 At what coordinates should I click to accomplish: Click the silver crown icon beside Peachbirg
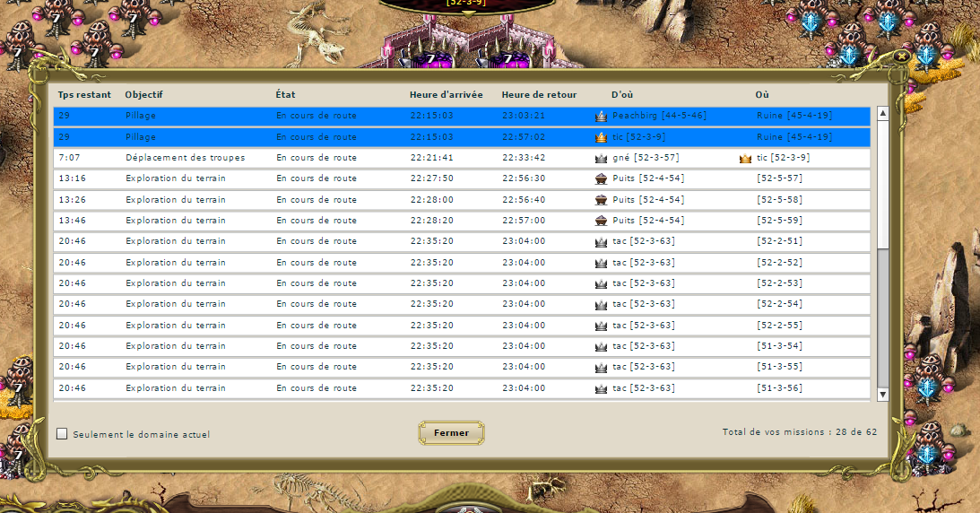point(601,117)
